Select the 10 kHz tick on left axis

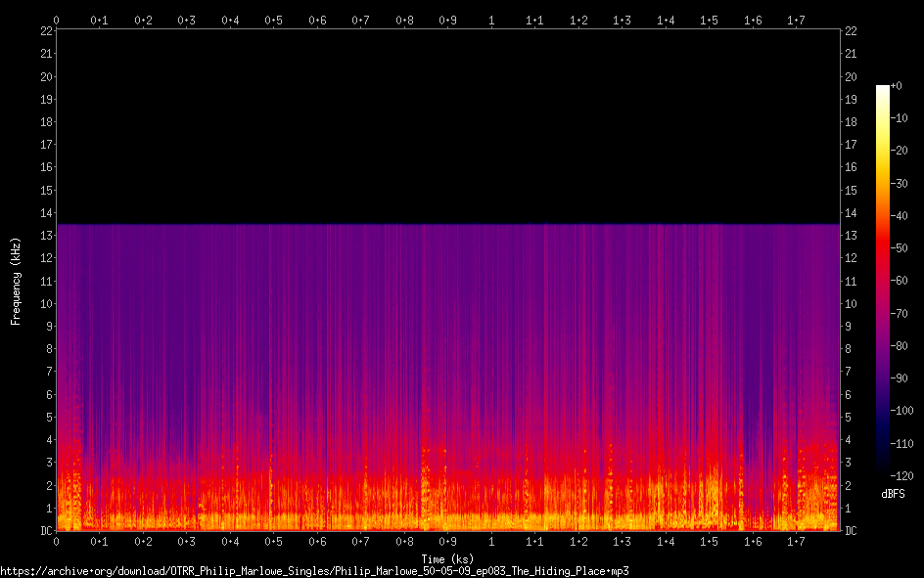click(46, 304)
